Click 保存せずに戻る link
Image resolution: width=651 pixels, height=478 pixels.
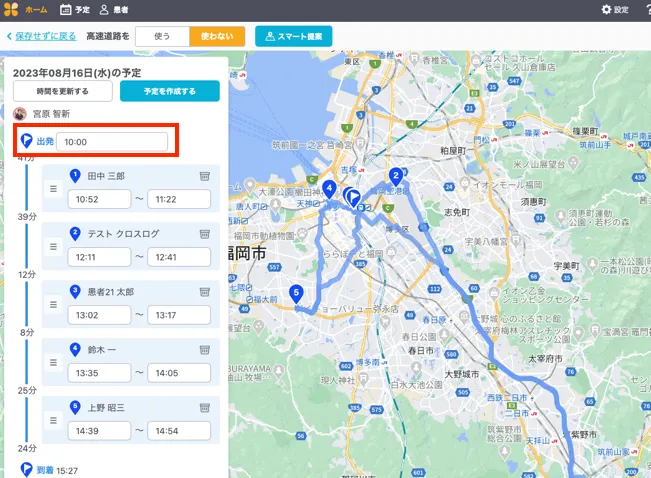coord(45,36)
